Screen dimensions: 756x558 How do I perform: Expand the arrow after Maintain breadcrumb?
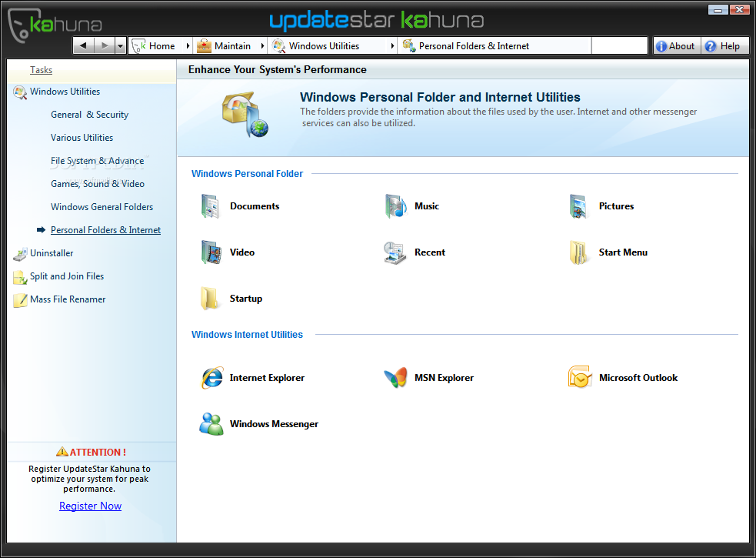262,46
